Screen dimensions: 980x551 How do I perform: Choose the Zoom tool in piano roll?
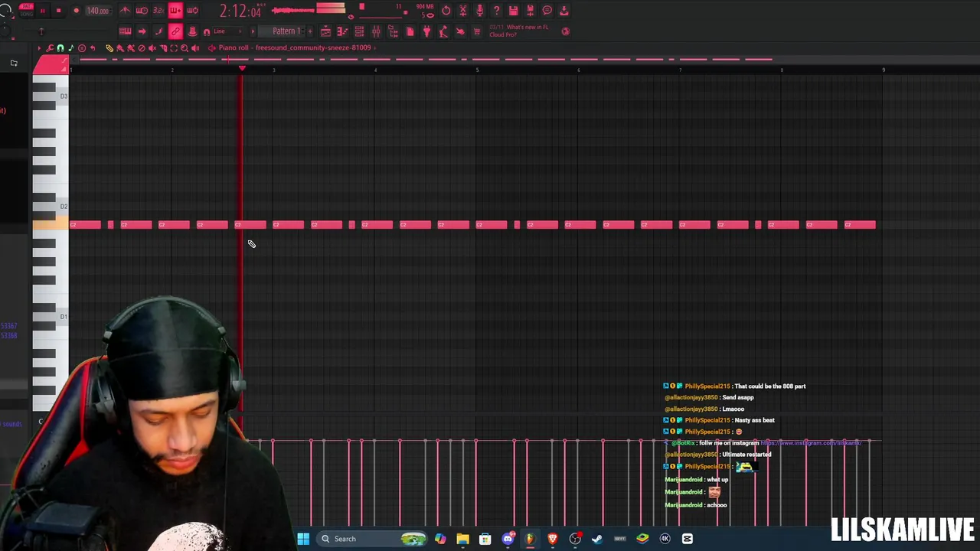pyautogui.click(x=185, y=47)
